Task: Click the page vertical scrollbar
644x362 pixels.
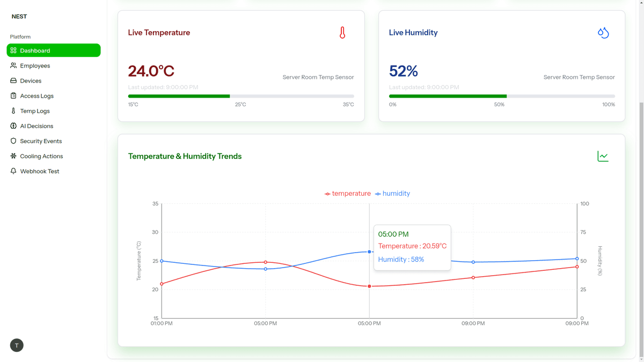Action: (640, 215)
